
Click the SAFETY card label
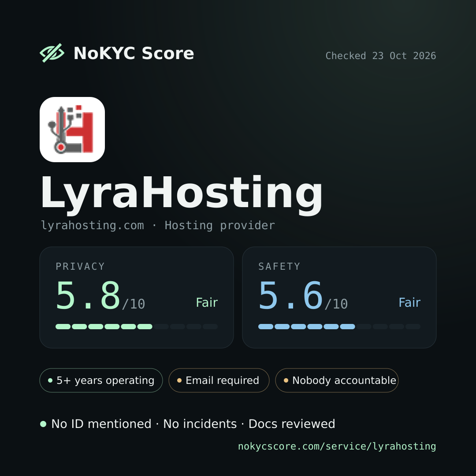pyautogui.click(x=279, y=267)
